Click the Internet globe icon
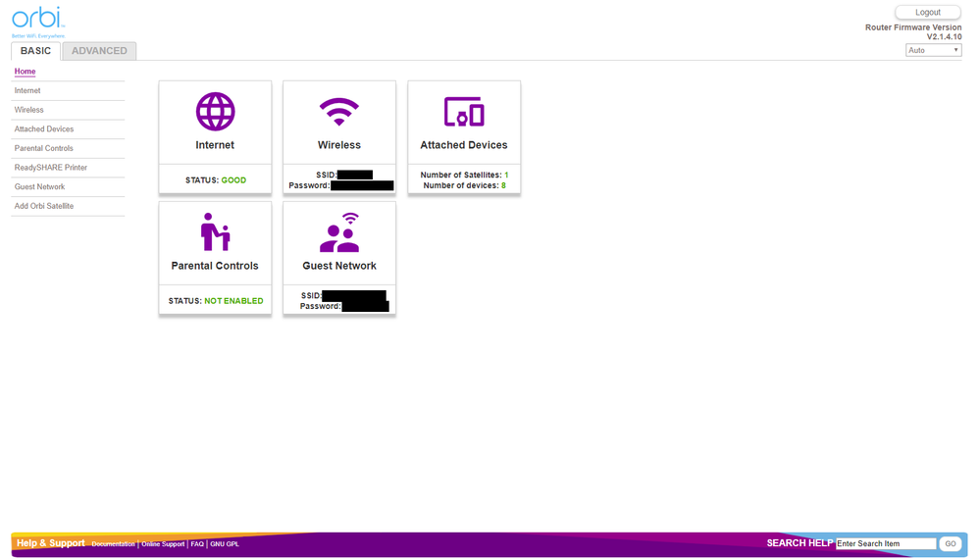Image resolution: width=980 pixels, height=559 pixels. 215,112
